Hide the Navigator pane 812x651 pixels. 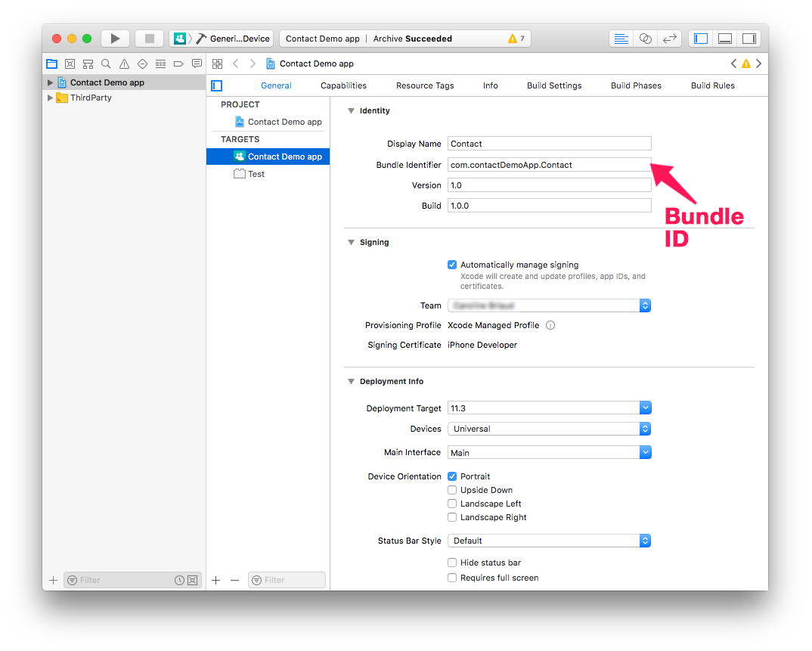pyautogui.click(x=701, y=39)
